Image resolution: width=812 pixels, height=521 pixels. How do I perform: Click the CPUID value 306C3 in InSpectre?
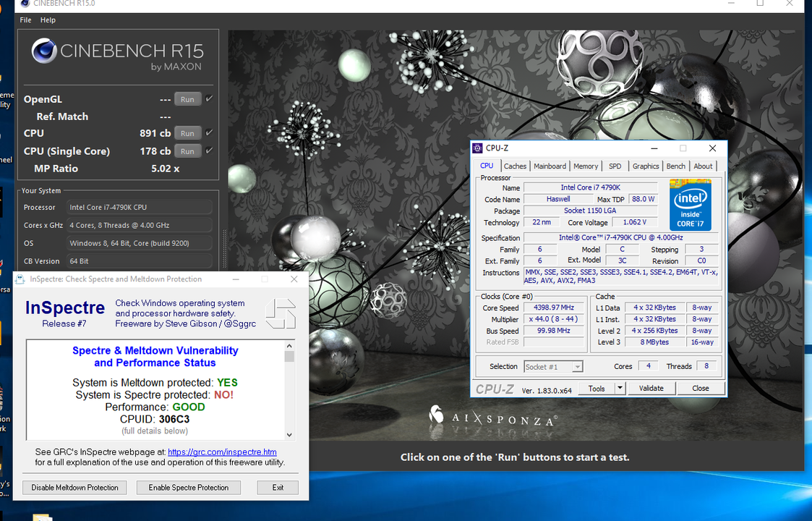174,419
